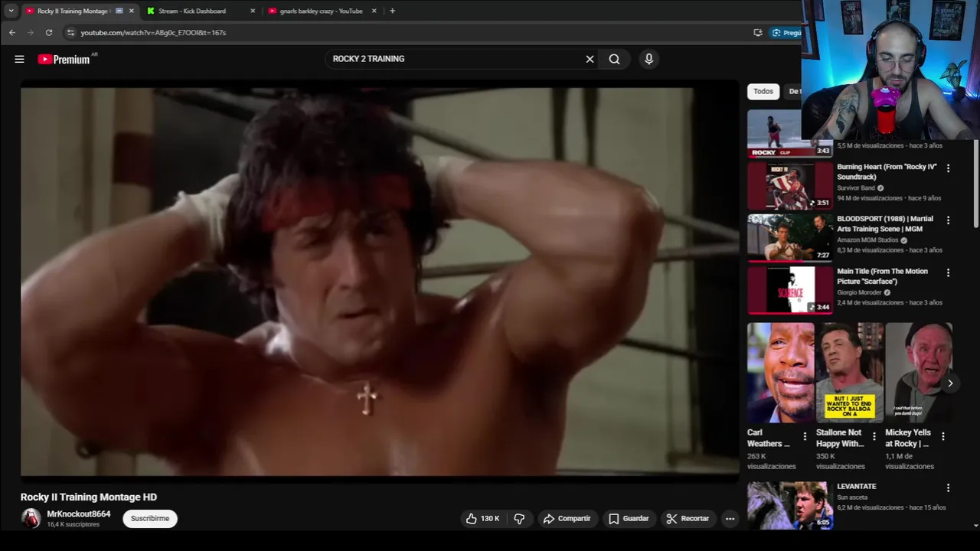Click the Preguntar button in browser toolbar
Image resolution: width=980 pixels, height=551 pixels.
pos(786,33)
